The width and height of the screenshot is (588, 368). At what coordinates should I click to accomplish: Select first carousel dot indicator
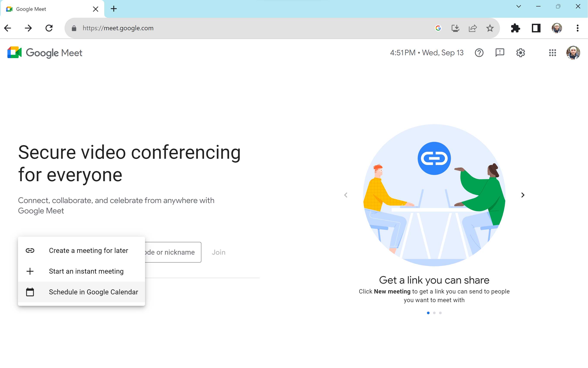coord(428,313)
